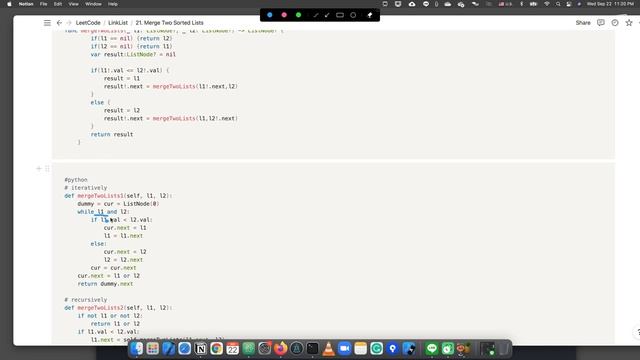Open VLC from the Dock

329,349
